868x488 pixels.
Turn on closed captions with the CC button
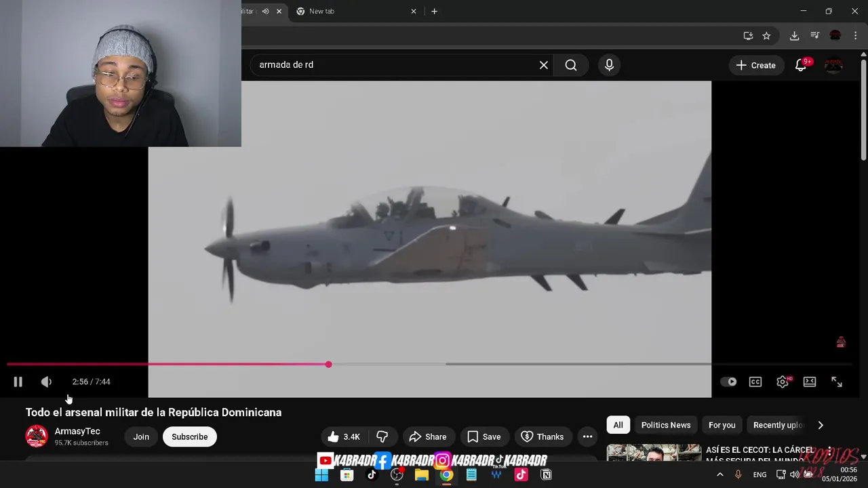click(755, 382)
